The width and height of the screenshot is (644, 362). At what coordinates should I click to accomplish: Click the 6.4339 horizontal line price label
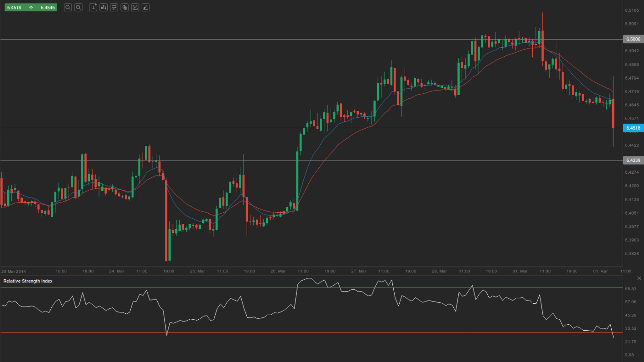pos(633,161)
